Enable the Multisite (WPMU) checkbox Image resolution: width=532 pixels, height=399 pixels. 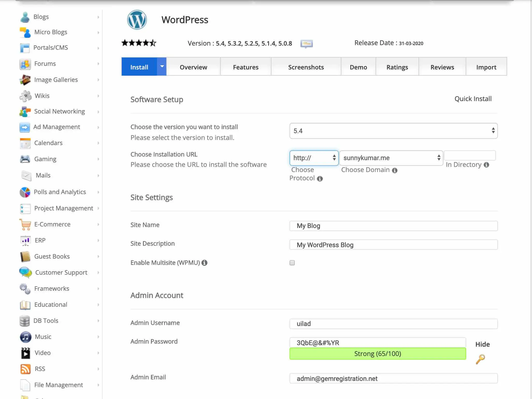[292, 263]
